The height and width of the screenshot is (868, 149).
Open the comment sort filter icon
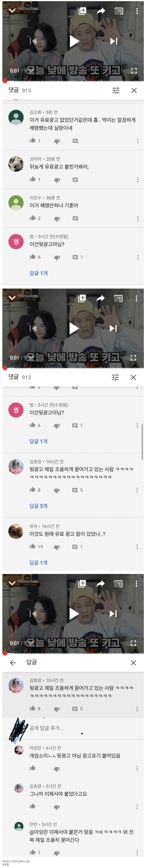pos(116,90)
